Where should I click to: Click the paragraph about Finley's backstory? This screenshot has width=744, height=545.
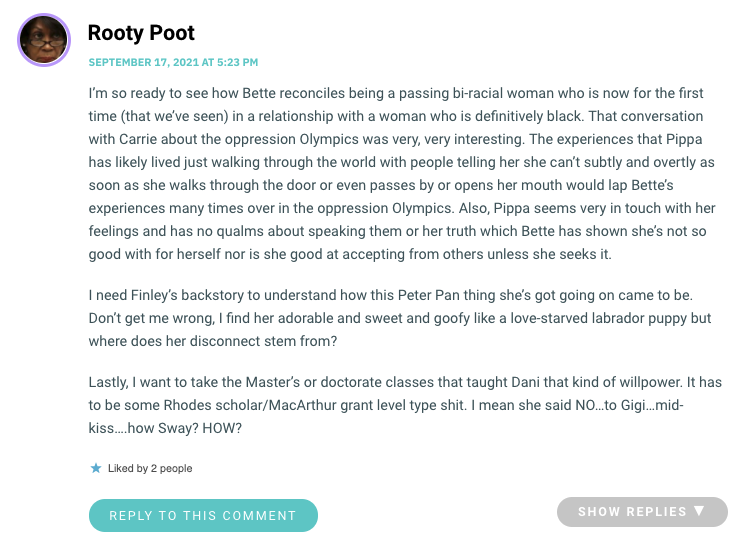pyautogui.click(x=400, y=318)
